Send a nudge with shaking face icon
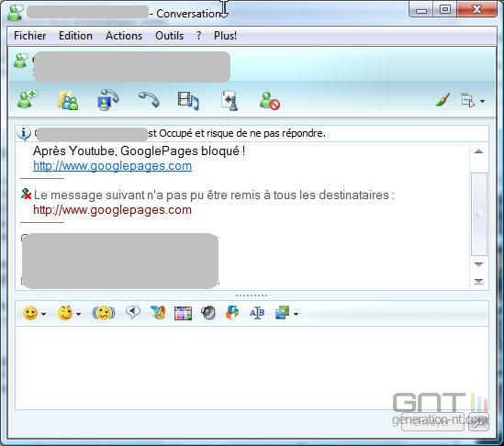This screenshot has height=446, width=504. (104, 313)
